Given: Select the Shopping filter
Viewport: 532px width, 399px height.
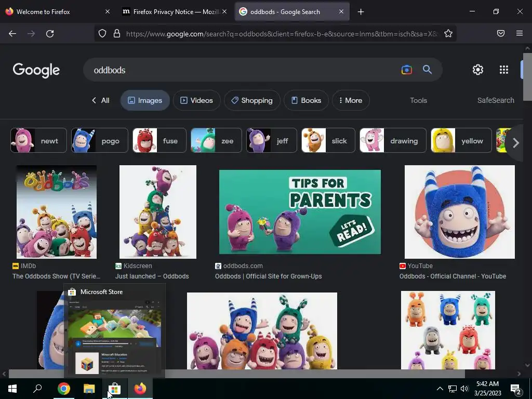Looking at the screenshot, I should click(x=252, y=100).
